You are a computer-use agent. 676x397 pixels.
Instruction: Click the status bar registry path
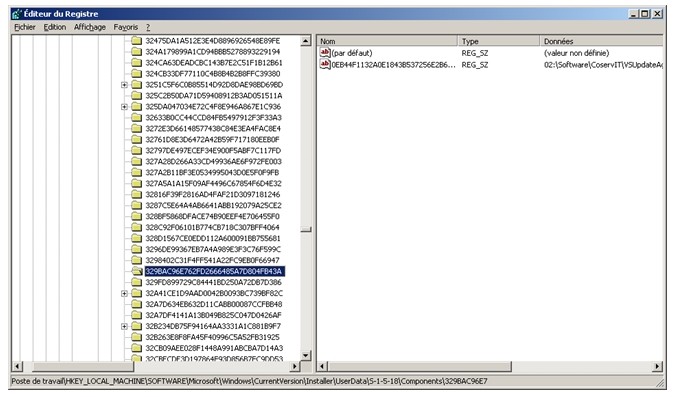(249, 381)
